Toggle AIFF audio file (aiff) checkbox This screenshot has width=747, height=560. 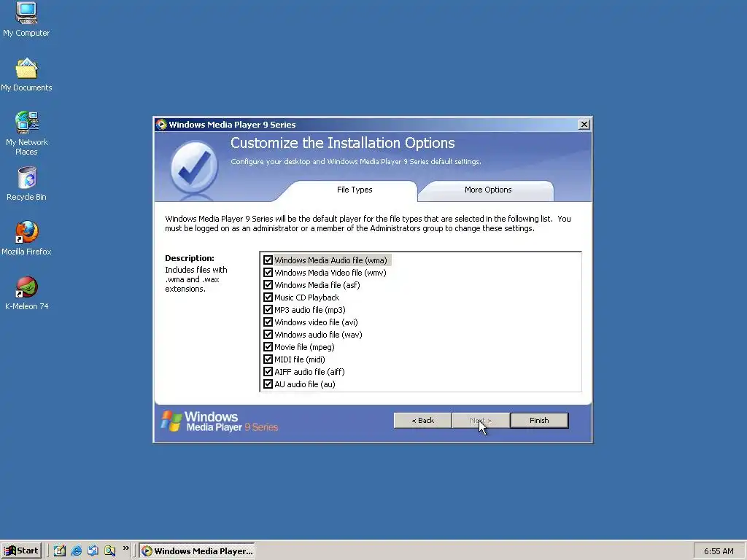268,371
